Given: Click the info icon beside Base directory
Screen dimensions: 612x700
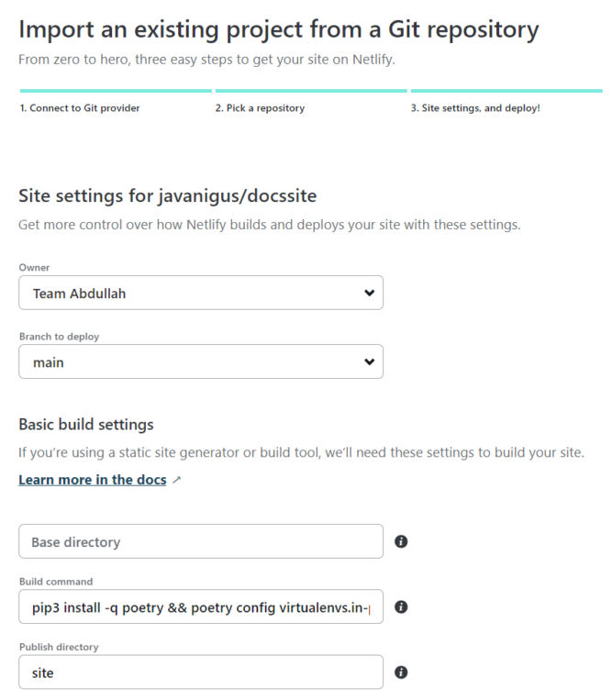Looking at the screenshot, I should click(x=401, y=541).
